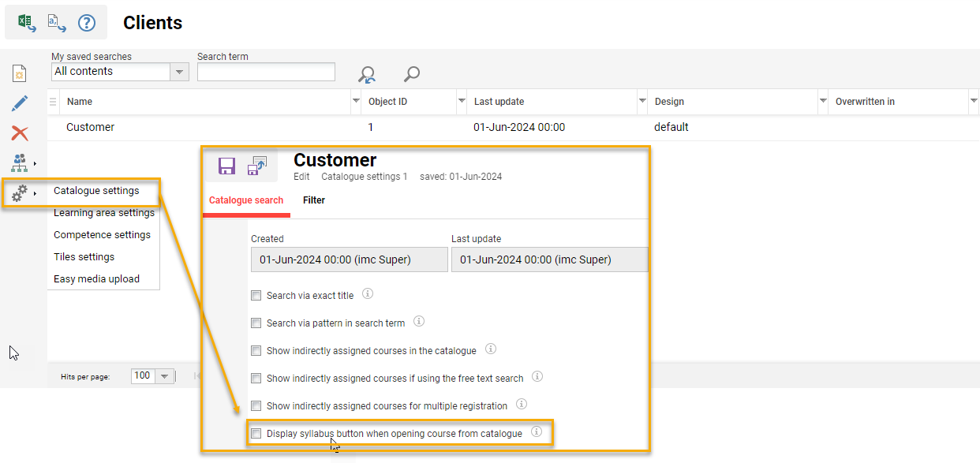The height and width of the screenshot is (463, 980).
Task: Click inside the Search term field
Action: point(266,72)
